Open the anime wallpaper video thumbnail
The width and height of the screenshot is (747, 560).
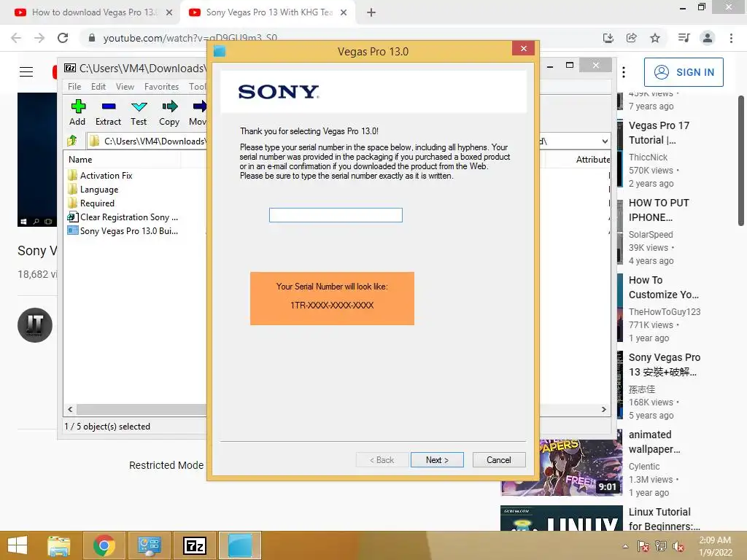pyautogui.click(x=562, y=467)
